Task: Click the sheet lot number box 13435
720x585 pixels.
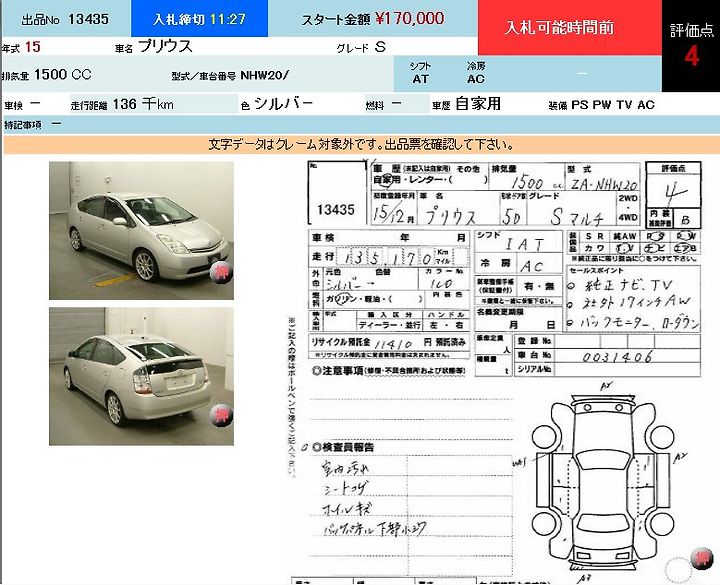Action: [336, 193]
